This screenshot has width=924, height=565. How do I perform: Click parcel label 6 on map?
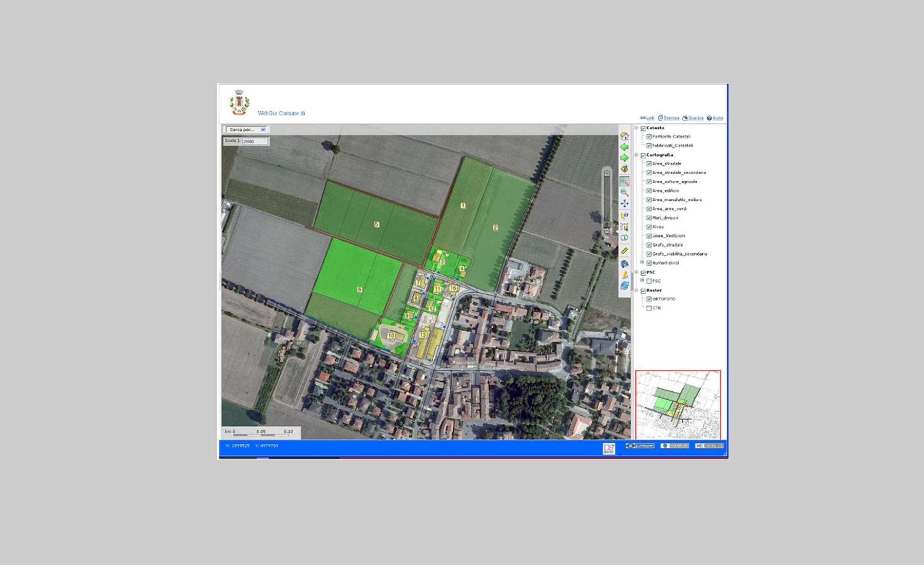(x=359, y=290)
